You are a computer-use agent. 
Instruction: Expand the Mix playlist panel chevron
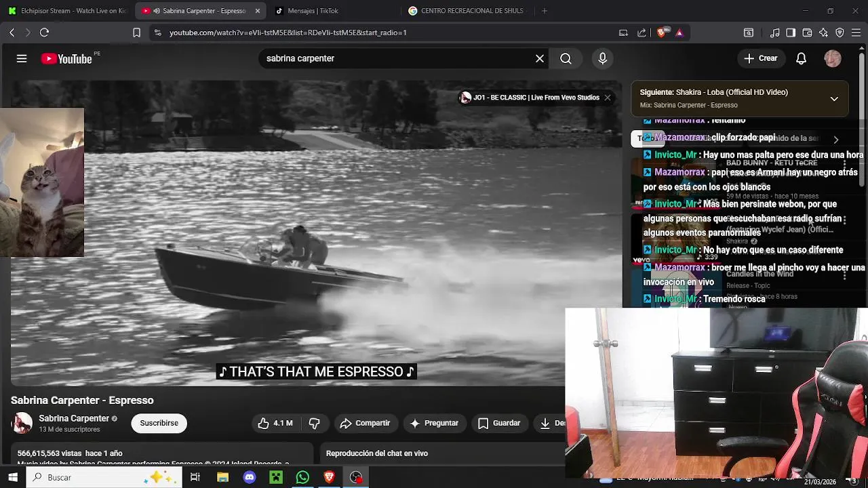[x=834, y=99]
